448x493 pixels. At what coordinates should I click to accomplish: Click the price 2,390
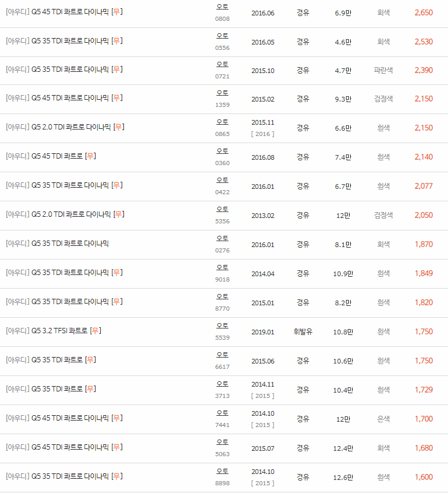pos(424,69)
